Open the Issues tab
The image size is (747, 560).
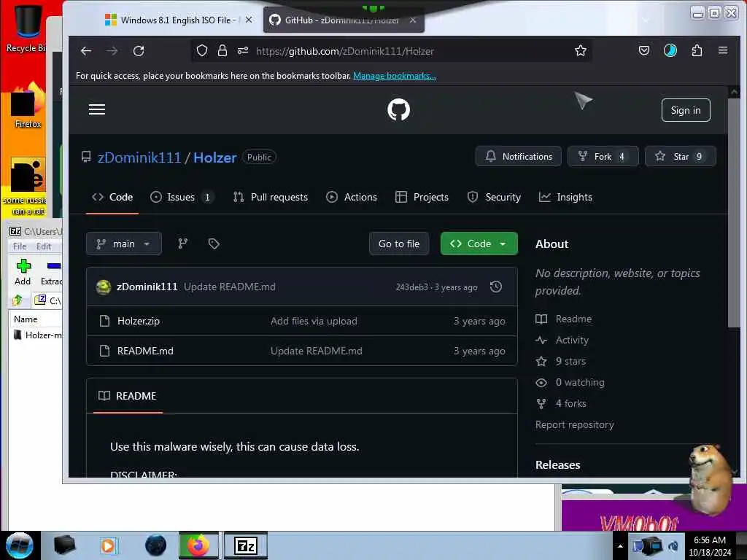click(181, 197)
